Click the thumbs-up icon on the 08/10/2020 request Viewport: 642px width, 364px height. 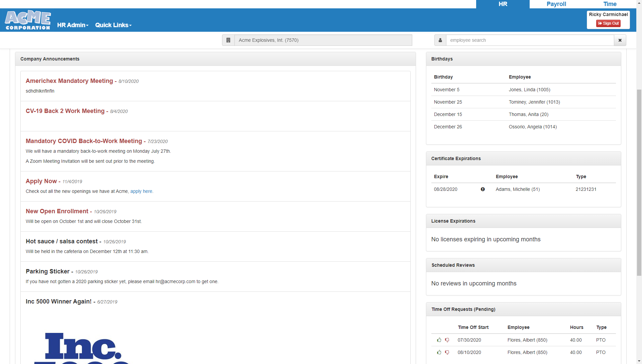pos(439,352)
